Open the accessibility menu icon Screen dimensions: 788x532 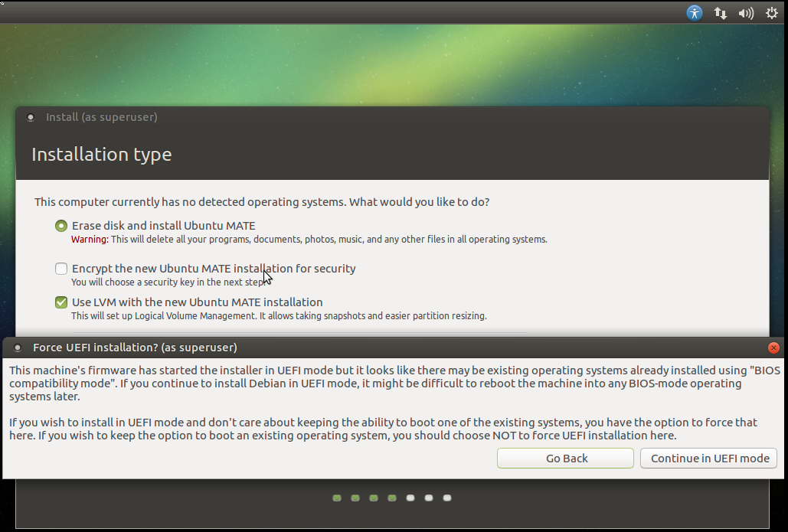(x=694, y=12)
